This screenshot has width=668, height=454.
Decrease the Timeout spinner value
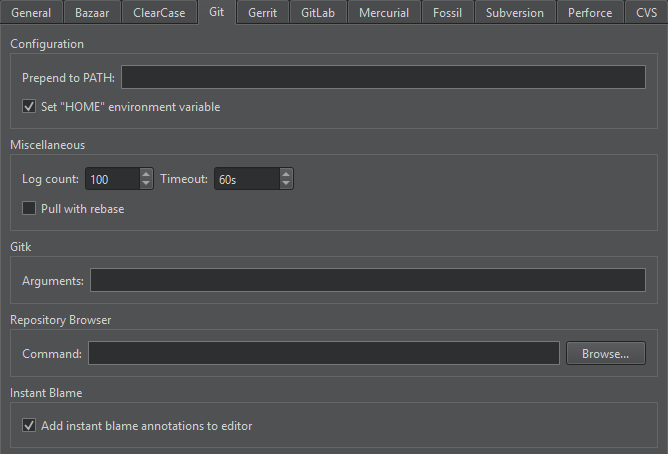[x=286, y=184]
